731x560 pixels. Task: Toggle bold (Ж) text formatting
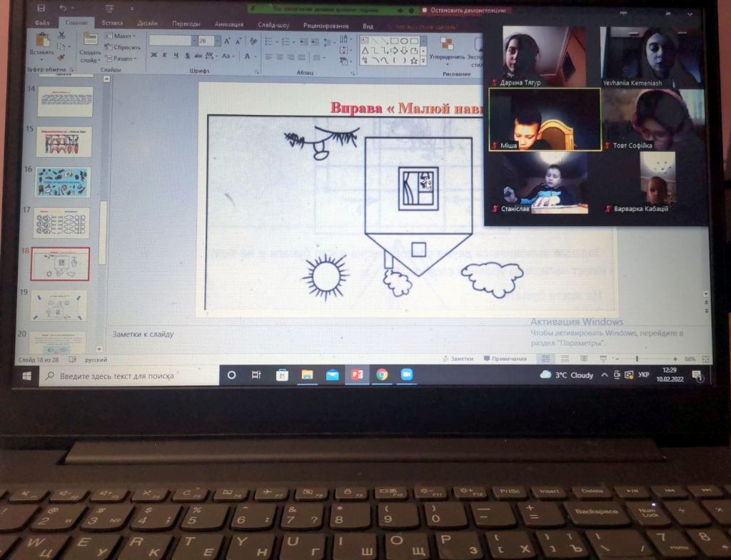point(153,56)
